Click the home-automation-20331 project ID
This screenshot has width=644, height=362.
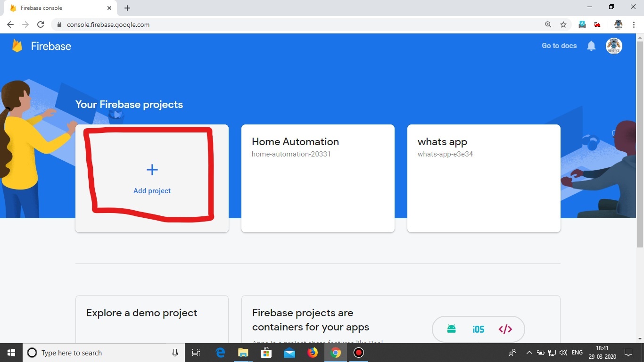coord(291,154)
